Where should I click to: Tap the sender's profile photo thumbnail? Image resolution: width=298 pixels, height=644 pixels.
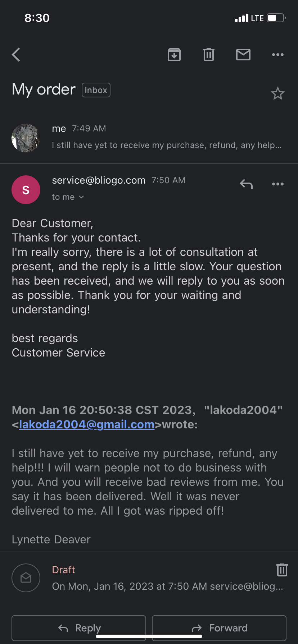[26, 138]
